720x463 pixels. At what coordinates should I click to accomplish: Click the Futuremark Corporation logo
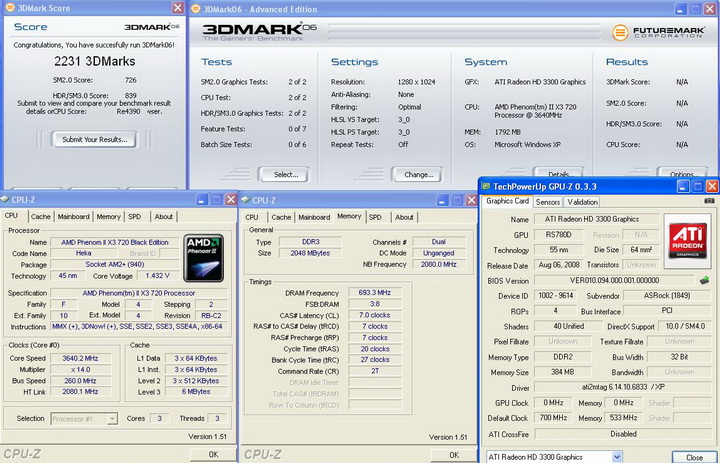[658, 32]
